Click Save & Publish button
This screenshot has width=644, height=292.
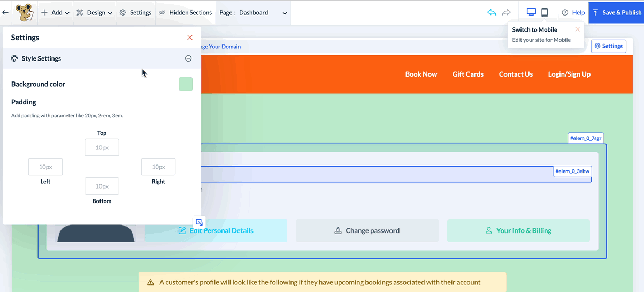(616, 12)
